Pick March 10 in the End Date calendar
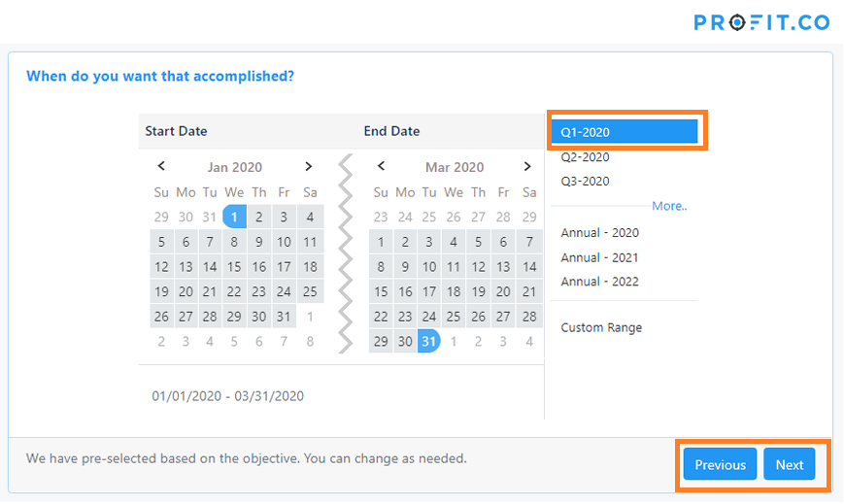Screen dimensions: 844x504 tap(429, 267)
